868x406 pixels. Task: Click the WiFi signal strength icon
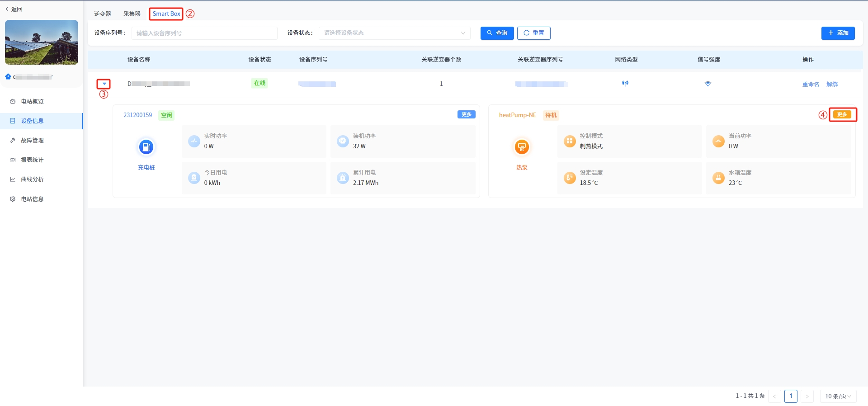tap(708, 84)
